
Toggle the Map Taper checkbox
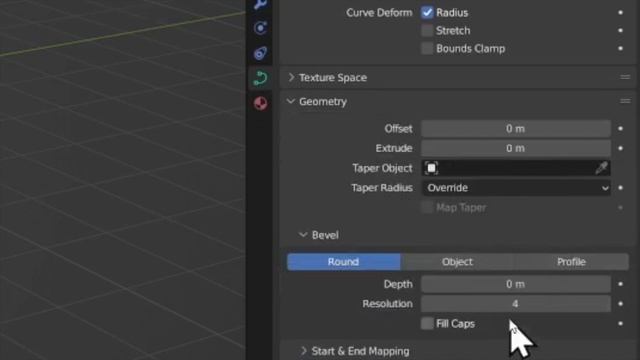(427, 207)
